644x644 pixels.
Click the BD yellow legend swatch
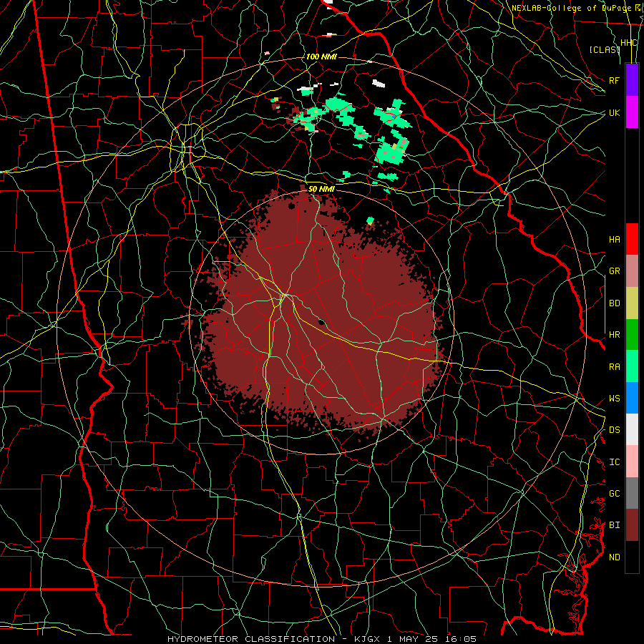(632, 303)
